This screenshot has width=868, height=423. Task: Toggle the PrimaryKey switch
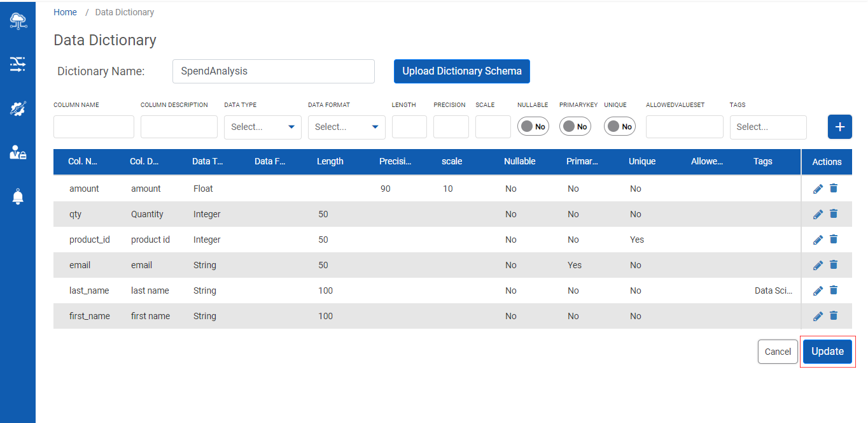(575, 126)
